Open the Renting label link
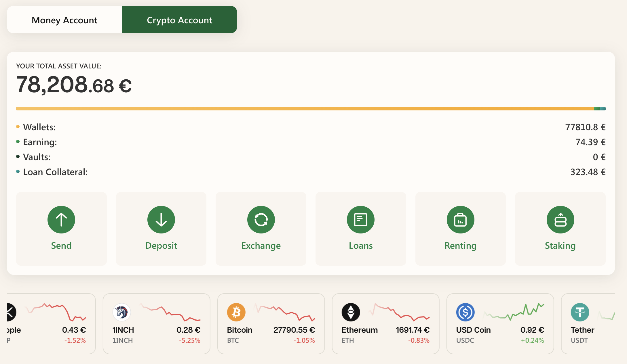The width and height of the screenshot is (627, 364). 461,246
